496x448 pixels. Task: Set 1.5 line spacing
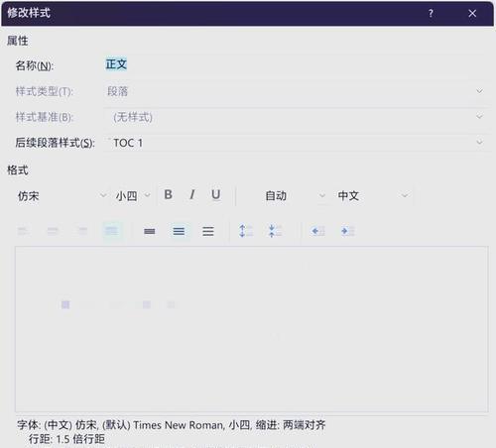point(179,231)
